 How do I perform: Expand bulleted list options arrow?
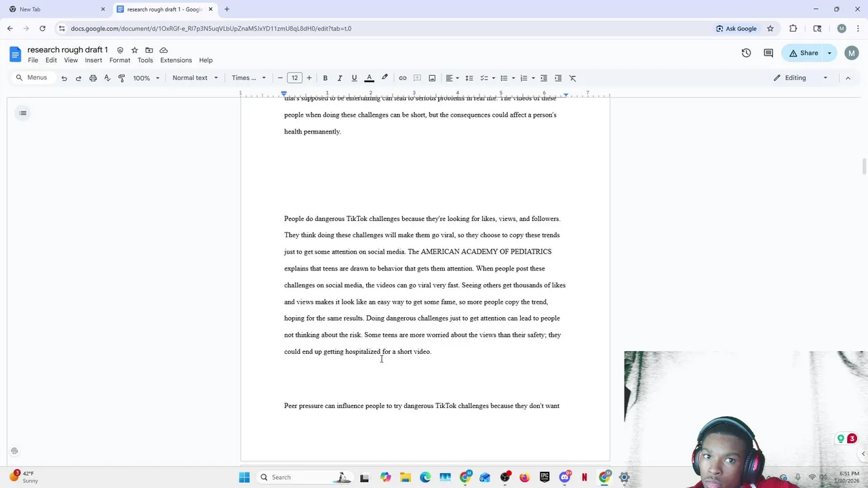pyautogui.click(x=513, y=78)
